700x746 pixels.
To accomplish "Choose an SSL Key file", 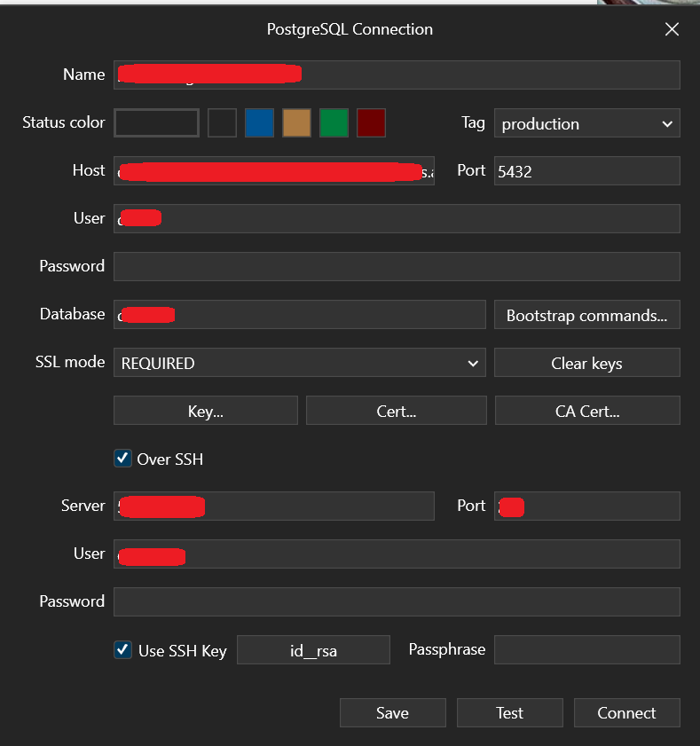I will pos(206,410).
